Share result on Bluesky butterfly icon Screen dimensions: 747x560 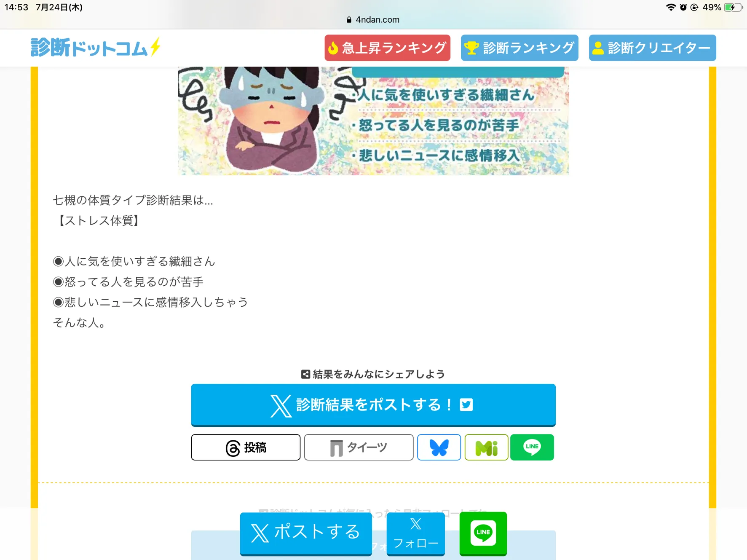(439, 447)
